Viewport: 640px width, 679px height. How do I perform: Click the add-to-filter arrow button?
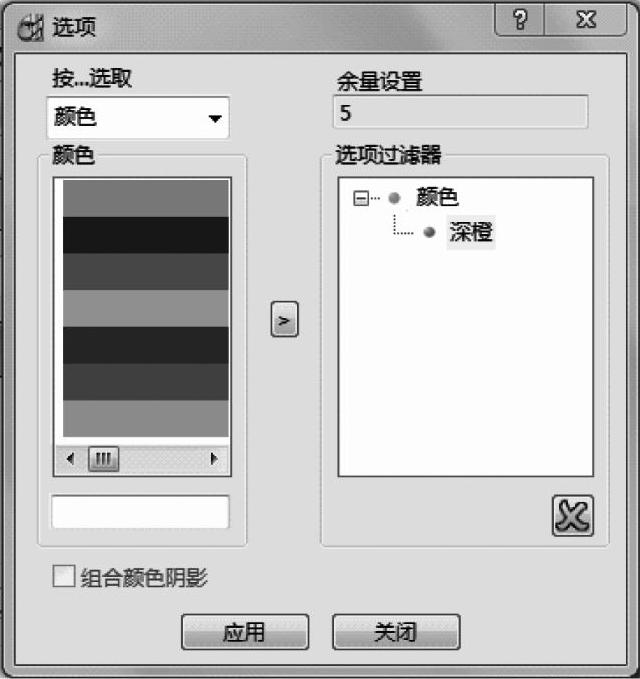(284, 319)
